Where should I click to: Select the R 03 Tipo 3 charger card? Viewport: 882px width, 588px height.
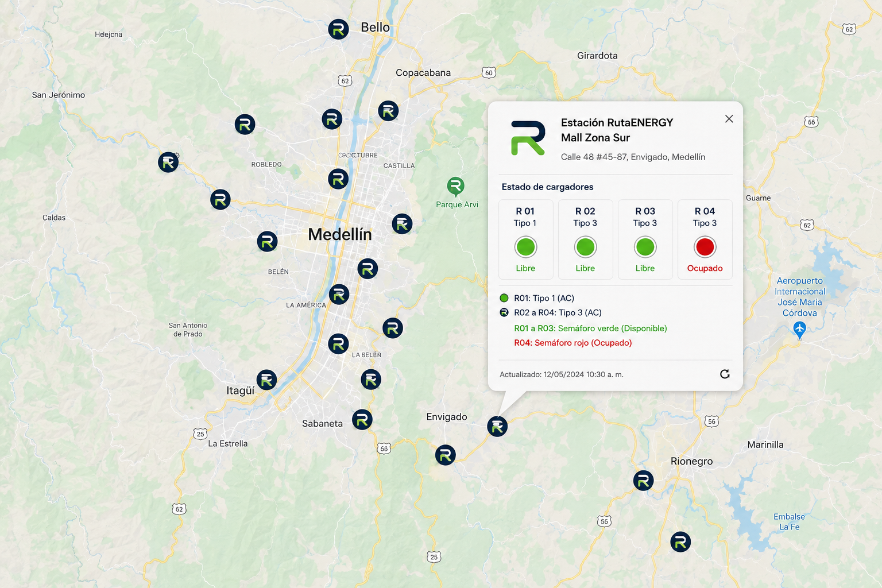point(645,239)
